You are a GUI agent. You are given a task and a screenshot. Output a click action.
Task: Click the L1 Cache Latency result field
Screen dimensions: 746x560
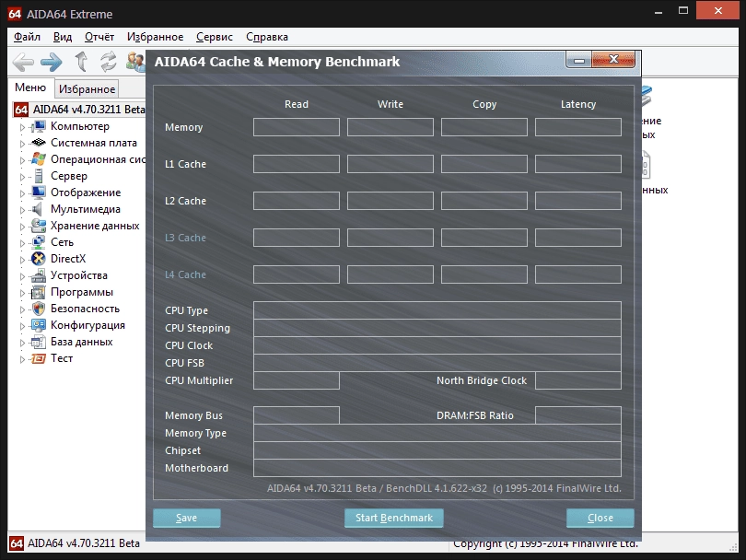coord(578,164)
